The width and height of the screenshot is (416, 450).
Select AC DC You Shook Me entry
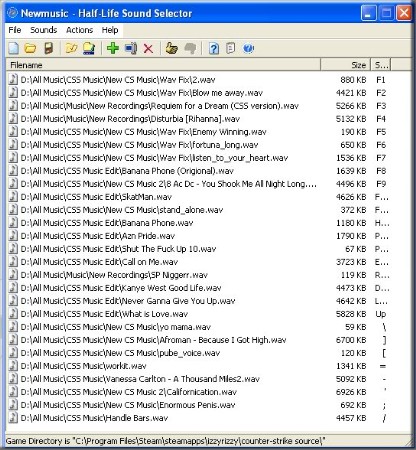click(168, 184)
